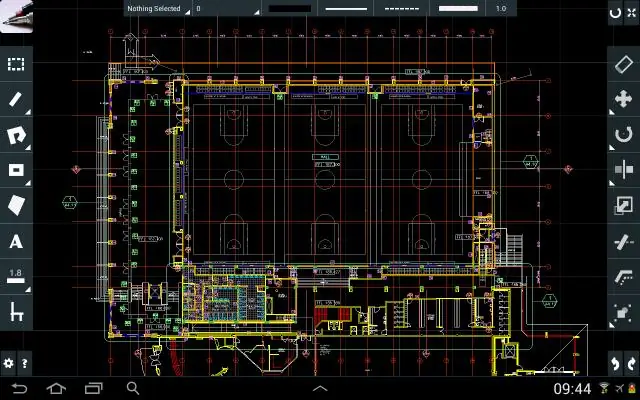Choose the Line drawing tool
This screenshot has width=640, height=400.
point(16,99)
